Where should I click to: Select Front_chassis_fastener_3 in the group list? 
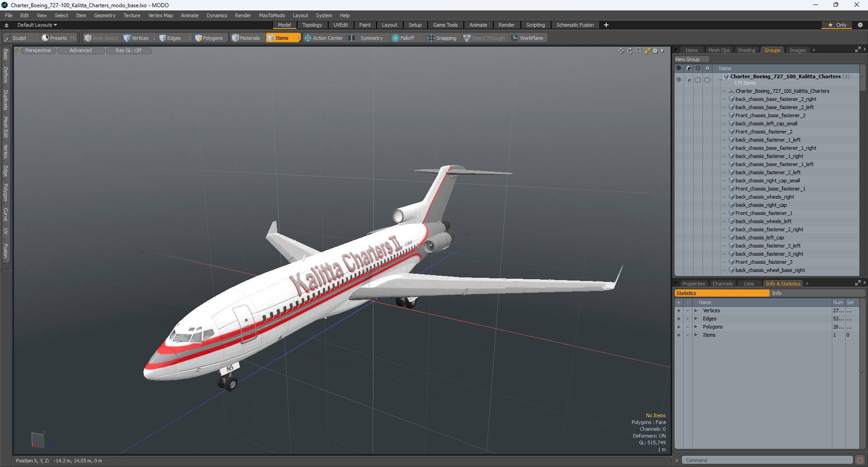tap(764, 262)
